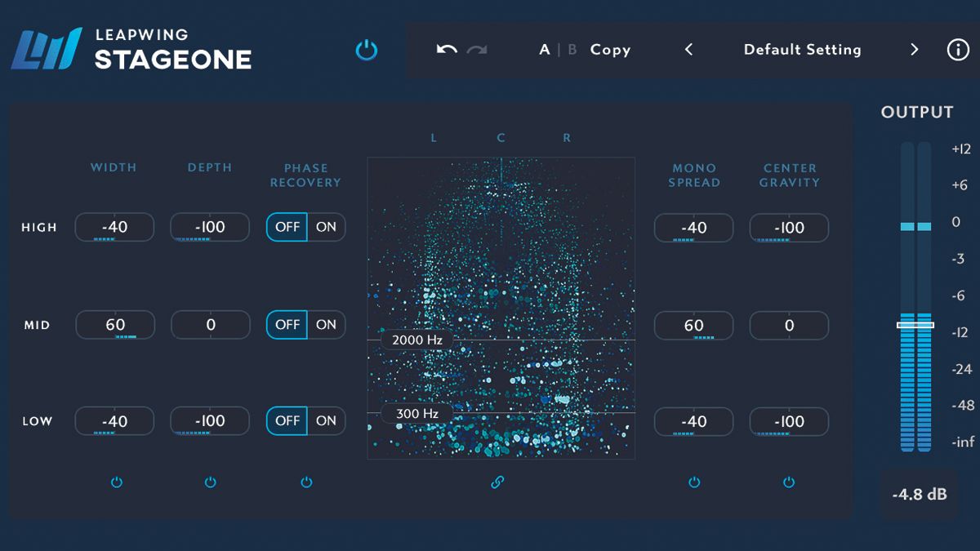
Task: Bypass the Mono Spread section power icon
Action: 693,482
